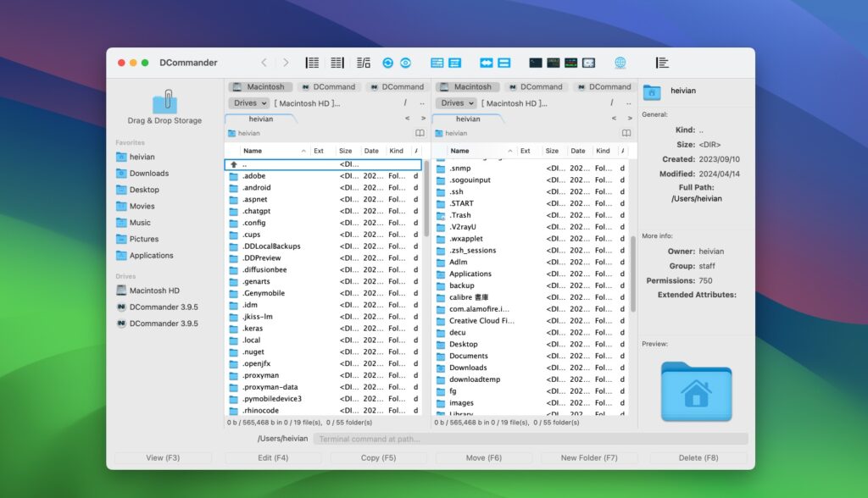Select the Macintosh tab in the right panel
868x498 pixels.
473,86
